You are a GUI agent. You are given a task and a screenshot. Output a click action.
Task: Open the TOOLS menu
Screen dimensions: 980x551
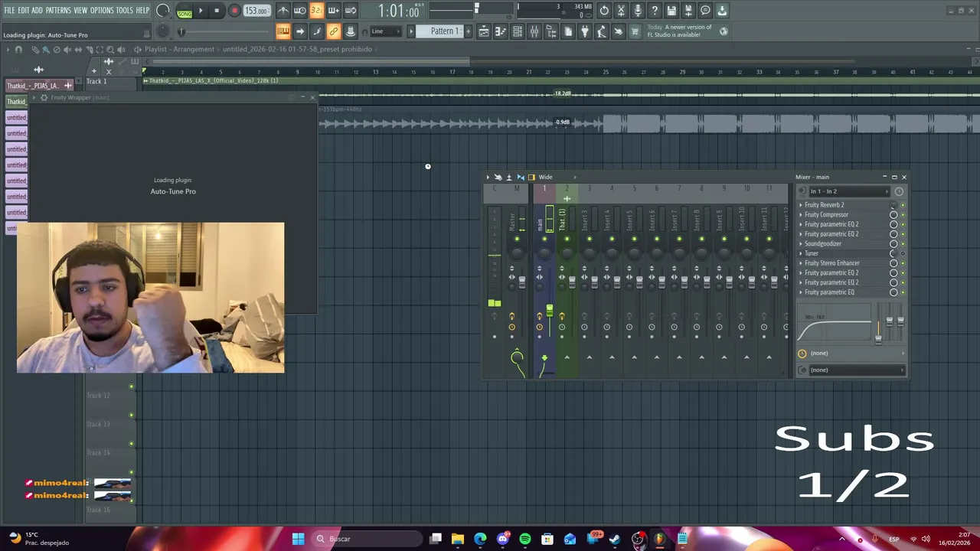click(125, 11)
